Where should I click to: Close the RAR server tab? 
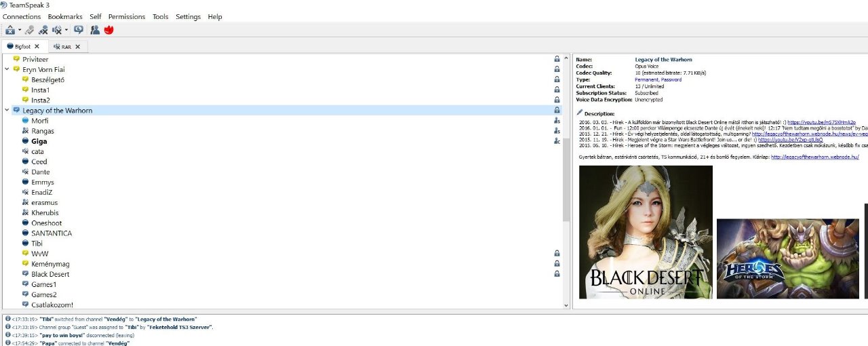tap(77, 47)
